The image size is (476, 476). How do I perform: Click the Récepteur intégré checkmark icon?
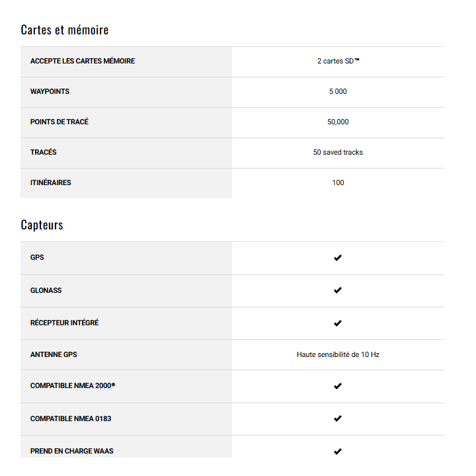(x=338, y=323)
